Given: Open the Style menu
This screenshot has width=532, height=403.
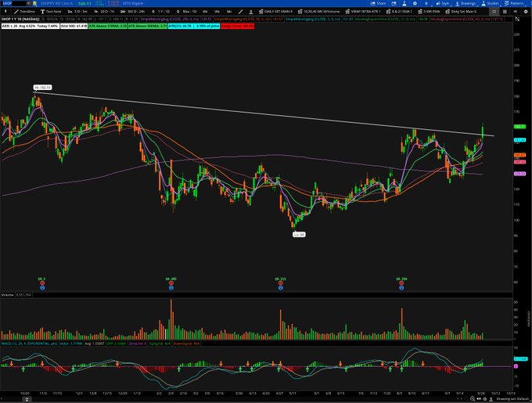Looking at the screenshot, I should click(443, 3).
